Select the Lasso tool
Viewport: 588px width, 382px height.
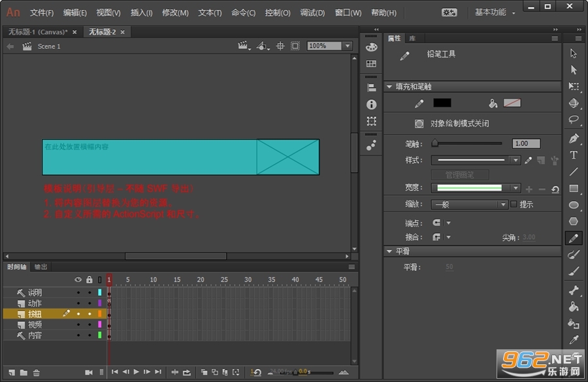point(574,119)
